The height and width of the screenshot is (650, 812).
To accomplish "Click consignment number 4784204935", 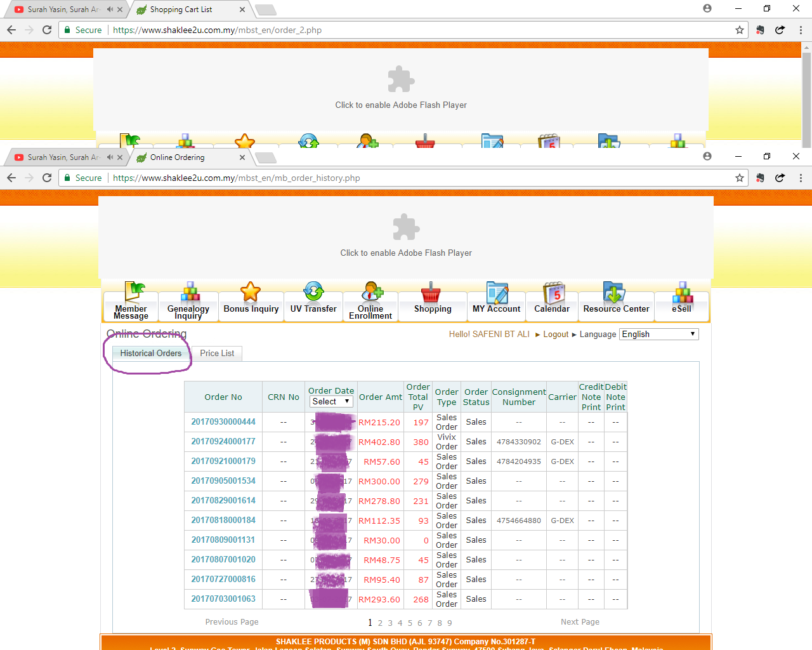I will 519,461.
